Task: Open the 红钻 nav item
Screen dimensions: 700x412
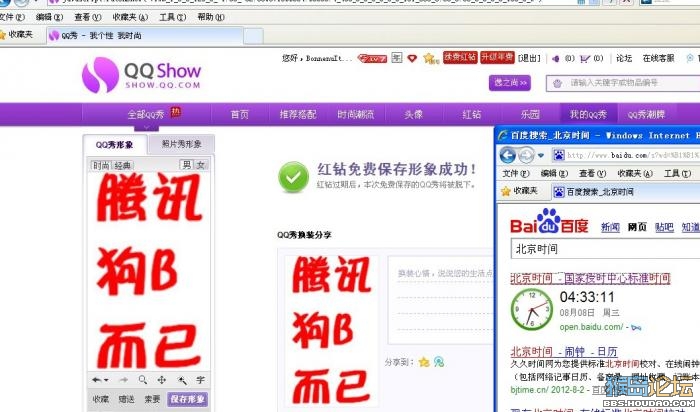Action: click(x=472, y=115)
